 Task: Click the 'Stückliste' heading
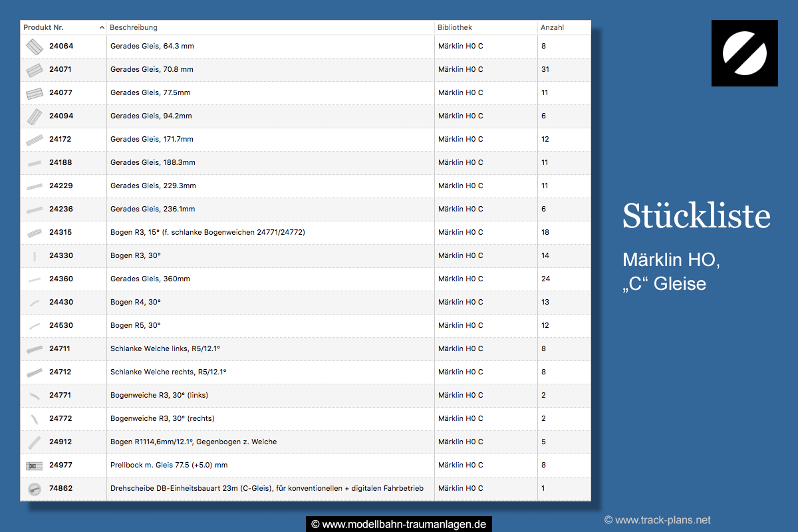point(696,216)
